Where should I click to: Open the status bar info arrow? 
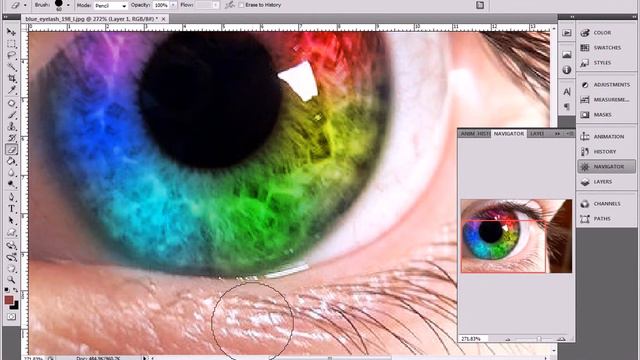pyautogui.click(x=144, y=358)
